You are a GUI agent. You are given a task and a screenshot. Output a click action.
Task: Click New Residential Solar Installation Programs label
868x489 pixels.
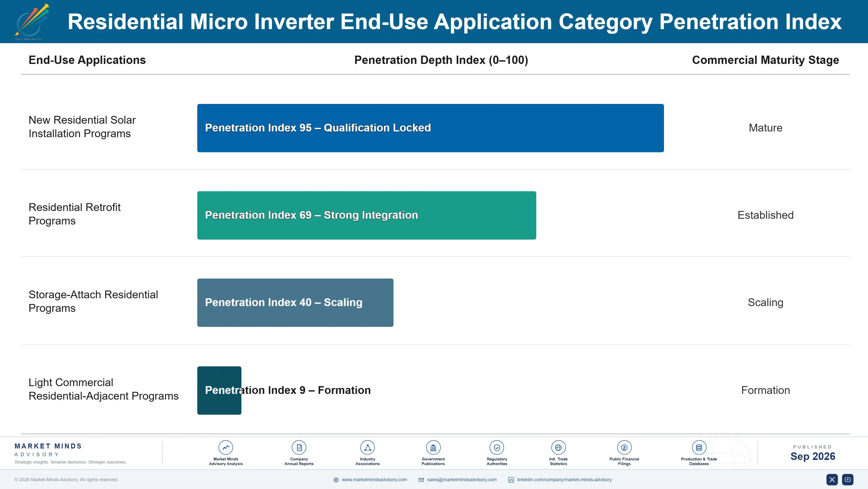(x=82, y=127)
